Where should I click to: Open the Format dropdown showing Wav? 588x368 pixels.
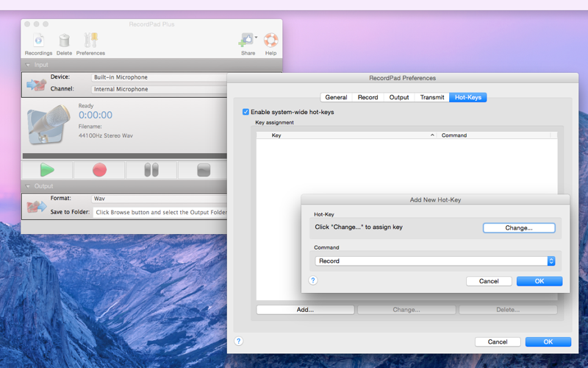pos(159,199)
